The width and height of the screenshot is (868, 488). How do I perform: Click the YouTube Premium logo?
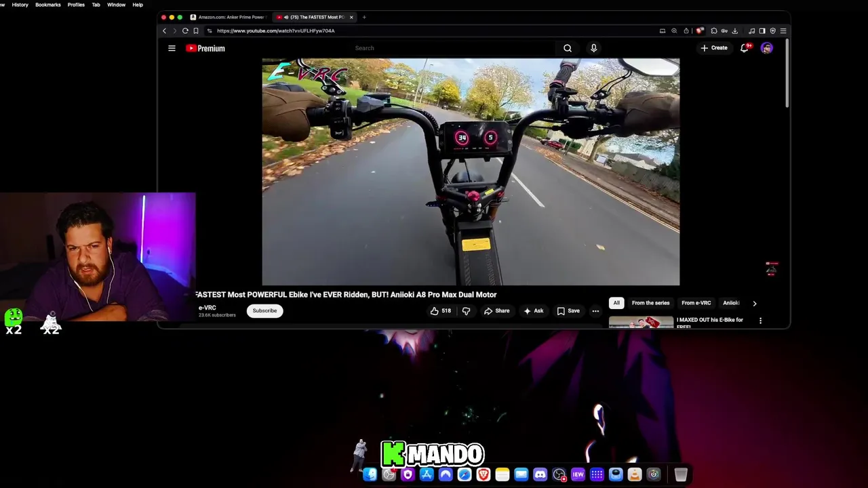[x=205, y=48]
